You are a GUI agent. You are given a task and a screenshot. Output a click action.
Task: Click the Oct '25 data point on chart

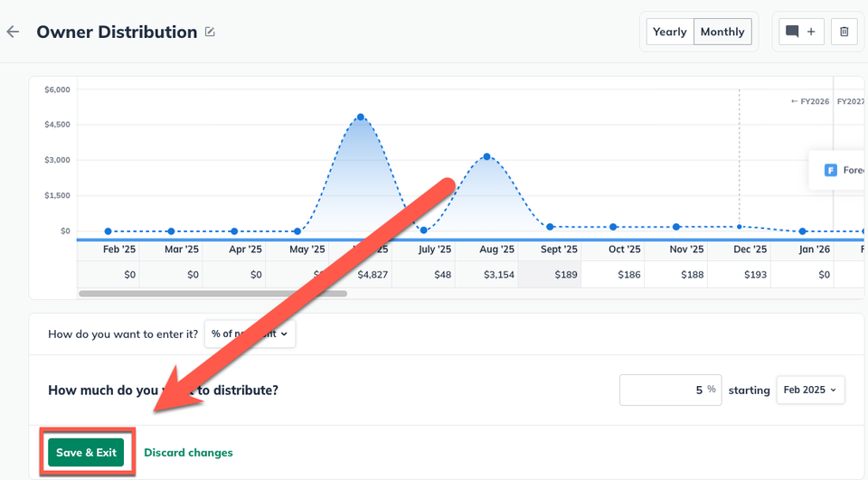[x=613, y=227]
